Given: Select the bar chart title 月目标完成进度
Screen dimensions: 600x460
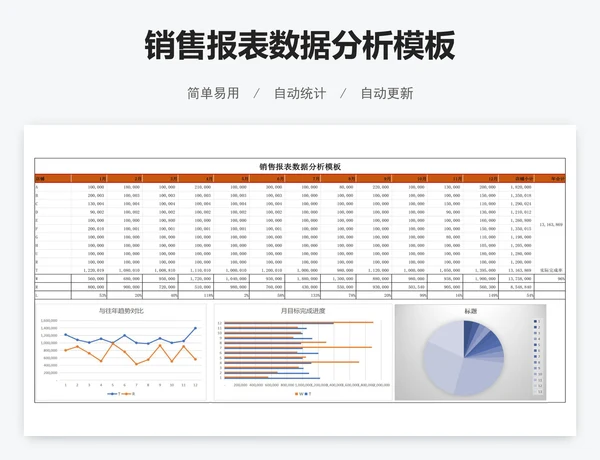Looking at the screenshot, I should coord(303,311).
